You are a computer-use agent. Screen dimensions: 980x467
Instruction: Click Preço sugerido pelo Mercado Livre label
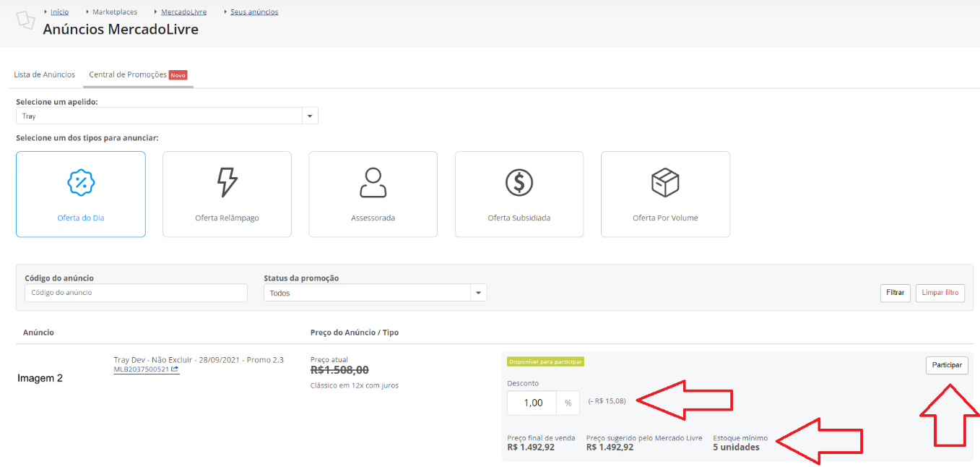(644, 438)
